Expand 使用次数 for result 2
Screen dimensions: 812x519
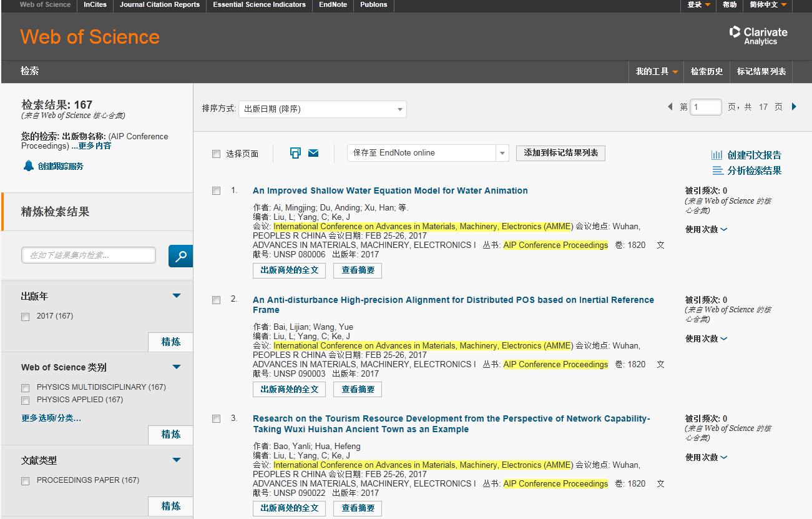tap(706, 339)
